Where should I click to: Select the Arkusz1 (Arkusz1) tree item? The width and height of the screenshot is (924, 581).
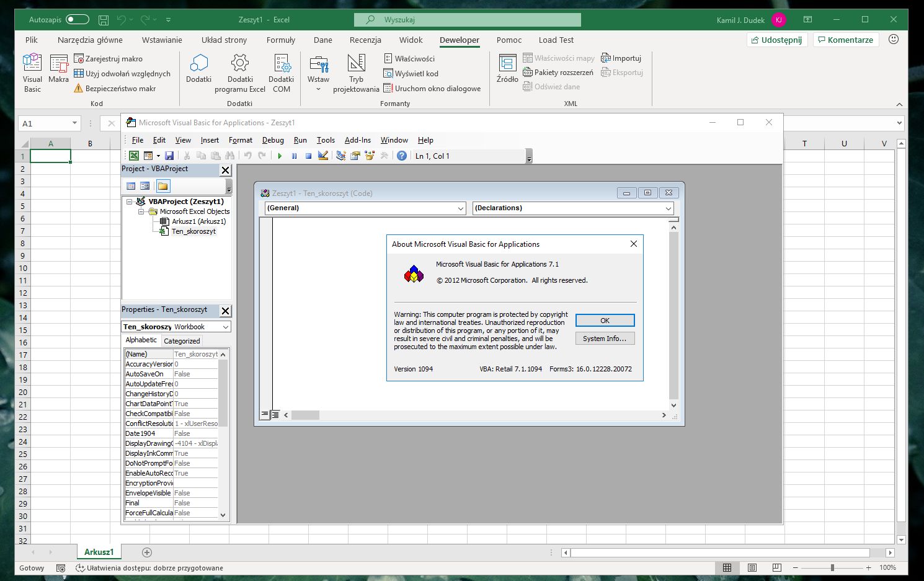(198, 221)
